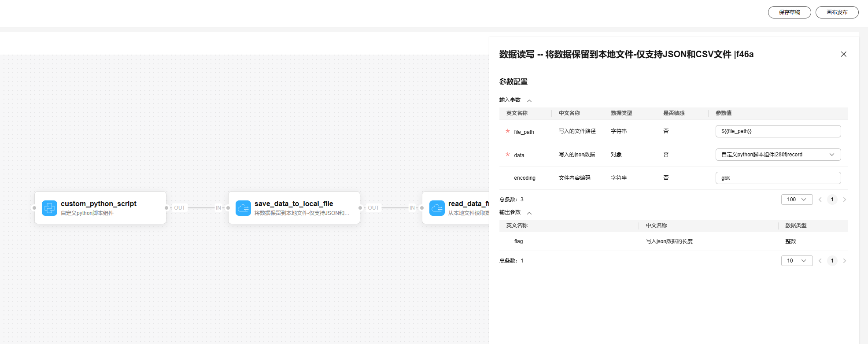Image resolution: width=868 pixels, height=344 pixels.
Task: Click output port of save_data_to_local_file node
Action: tap(360, 208)
